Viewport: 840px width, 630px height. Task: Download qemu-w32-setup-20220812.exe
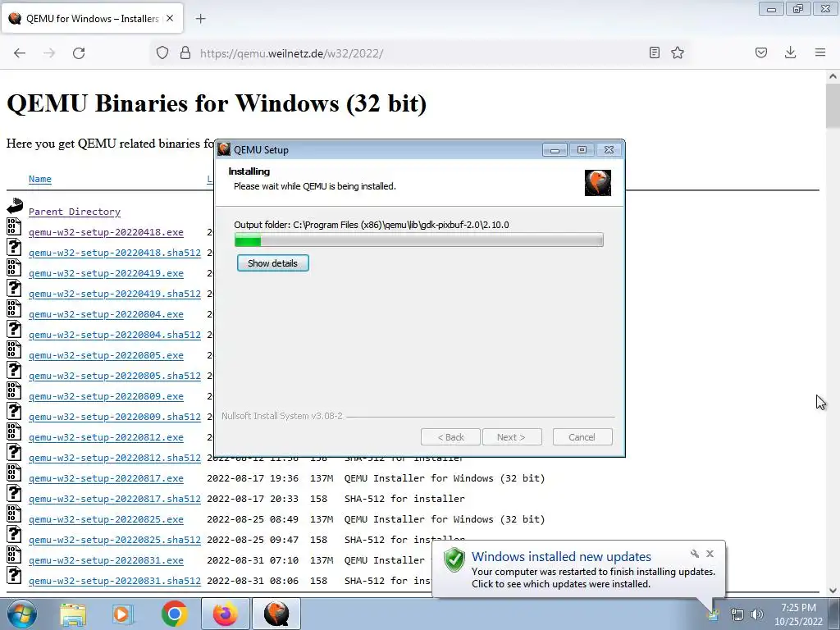point(106,438)
